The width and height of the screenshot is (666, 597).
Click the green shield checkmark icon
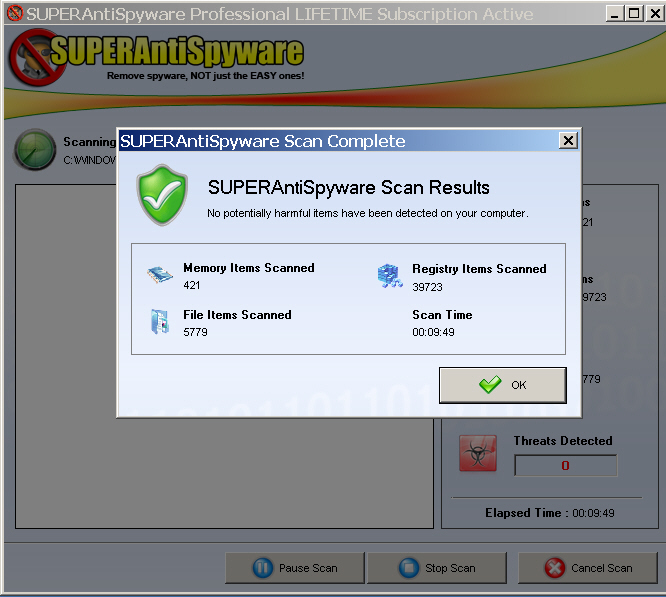(162, 195)
